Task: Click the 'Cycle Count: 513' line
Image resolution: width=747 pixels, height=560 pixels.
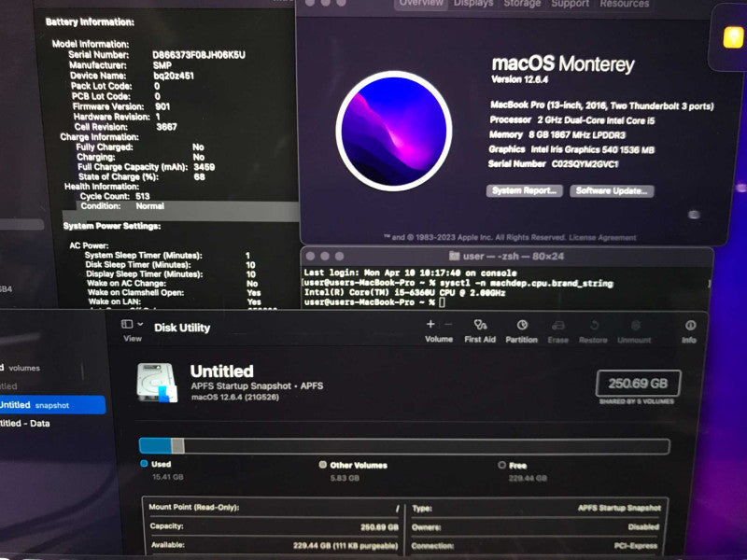Action: click(115, 196)
